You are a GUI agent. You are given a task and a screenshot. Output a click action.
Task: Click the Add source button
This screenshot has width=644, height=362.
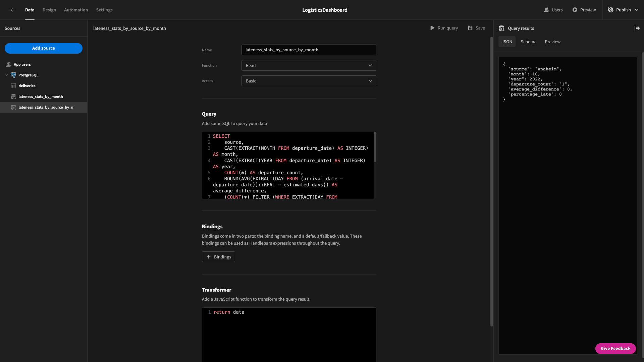[44, 48]
